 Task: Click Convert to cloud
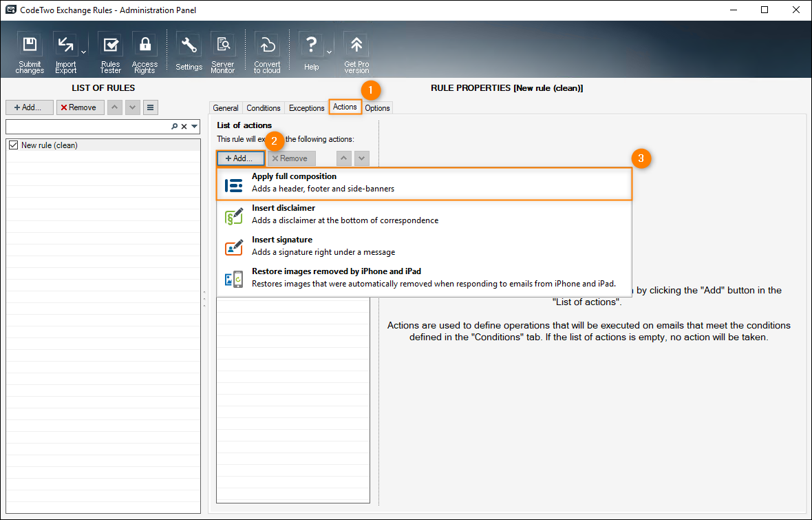pyautogui.click(x=267, y=53)
